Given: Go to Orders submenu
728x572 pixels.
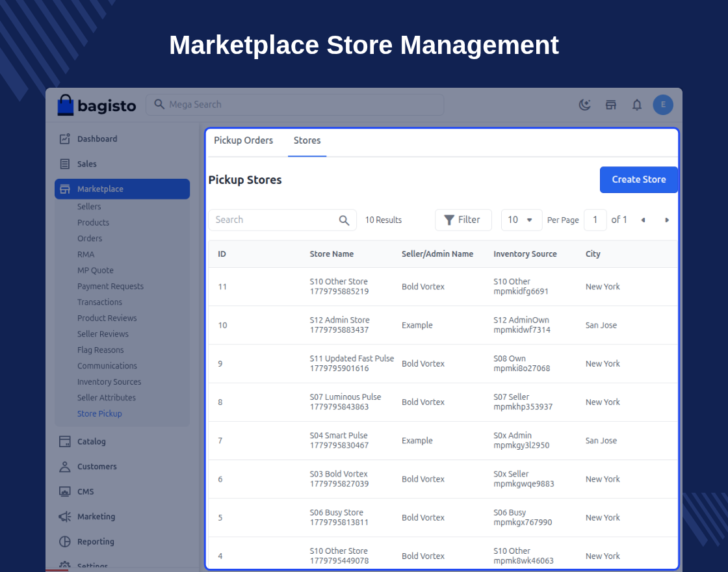Looking at the screenshot, I should click(x=90, y=238).
